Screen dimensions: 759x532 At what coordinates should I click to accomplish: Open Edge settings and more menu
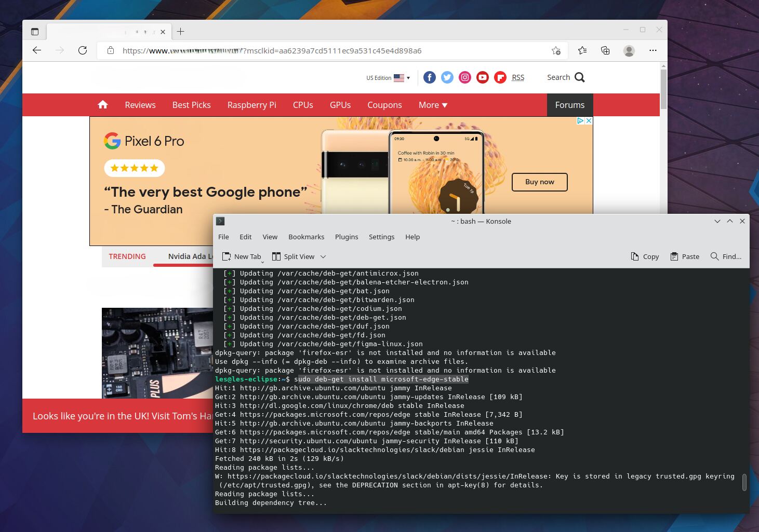click(653, 50)
